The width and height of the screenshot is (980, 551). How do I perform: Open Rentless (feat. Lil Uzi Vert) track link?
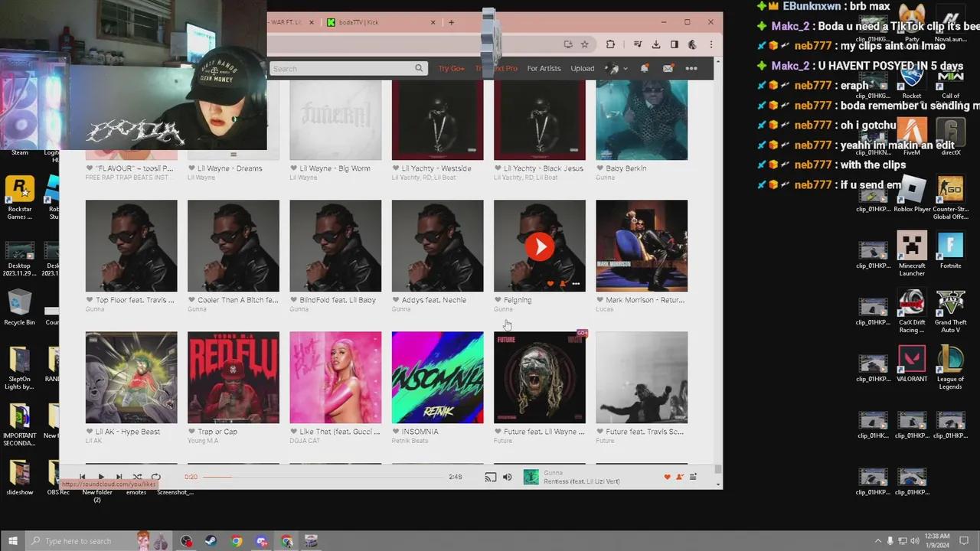[582, 481]
